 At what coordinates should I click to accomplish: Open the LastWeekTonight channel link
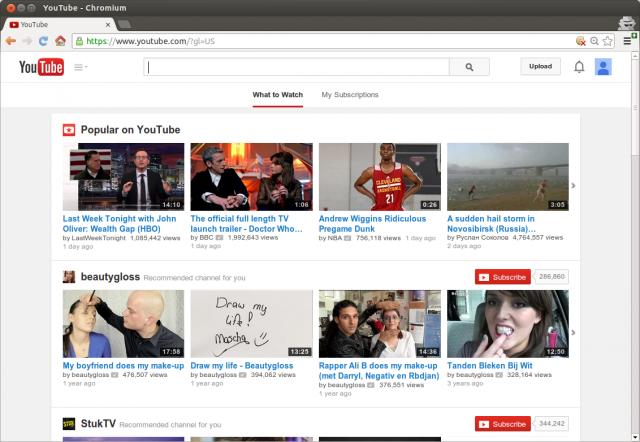tap(98, 238)
